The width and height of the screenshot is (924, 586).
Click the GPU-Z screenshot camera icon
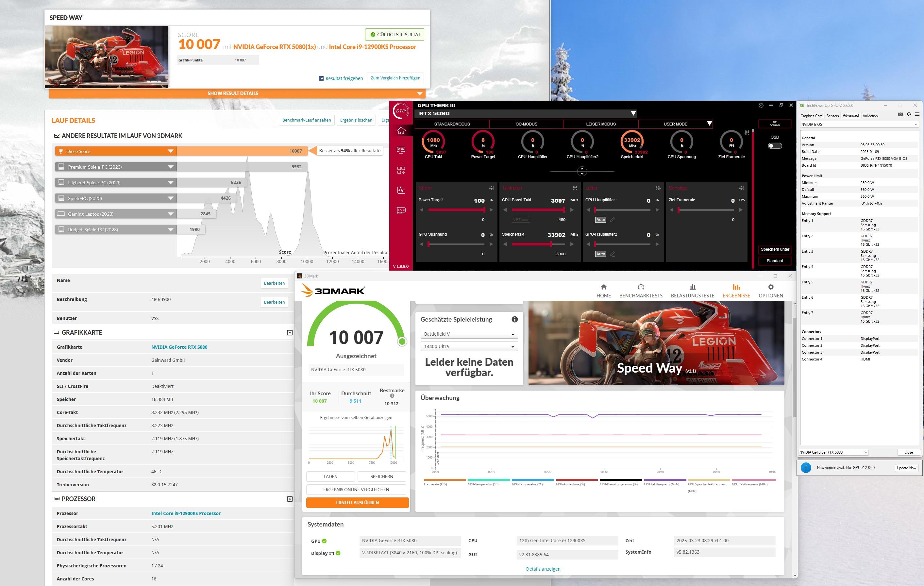(x=900, y=114)
